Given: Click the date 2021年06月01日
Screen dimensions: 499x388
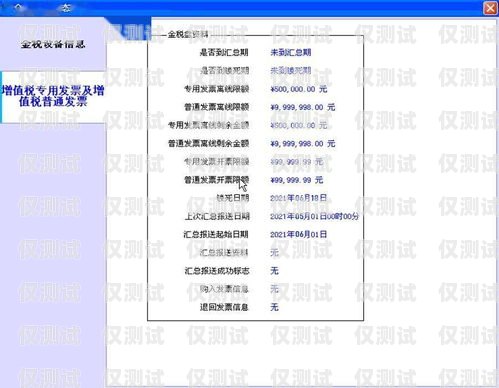Looking at the screenshot, I should click(x=299, y=234).
